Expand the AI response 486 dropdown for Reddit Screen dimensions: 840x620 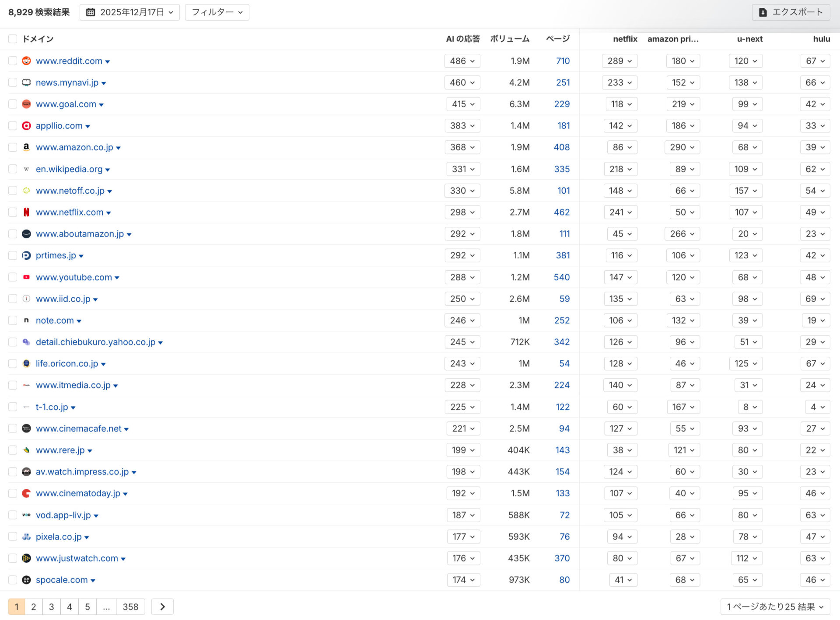coord(462,61)
